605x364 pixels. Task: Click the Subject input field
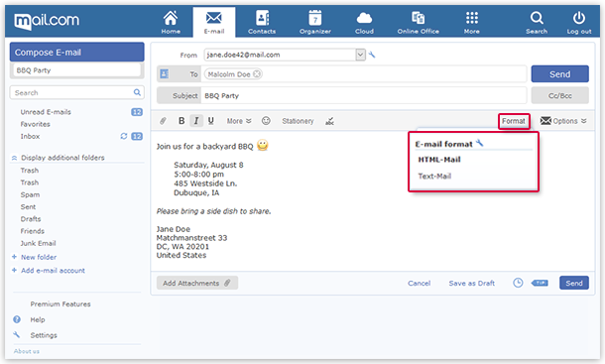coord(363,95)
